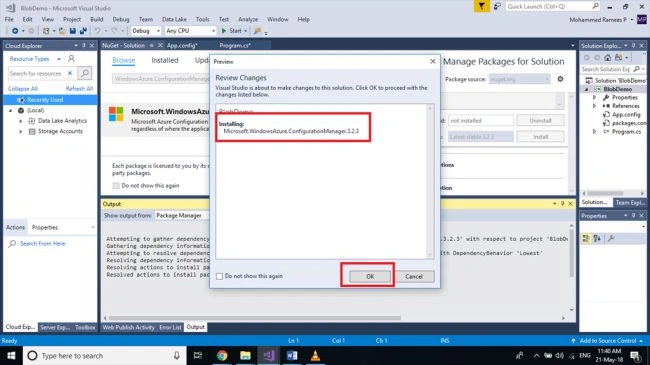Switch to the Program.cs editor tab
This screenshot has width=650, height=365.
tap(235, 46)
